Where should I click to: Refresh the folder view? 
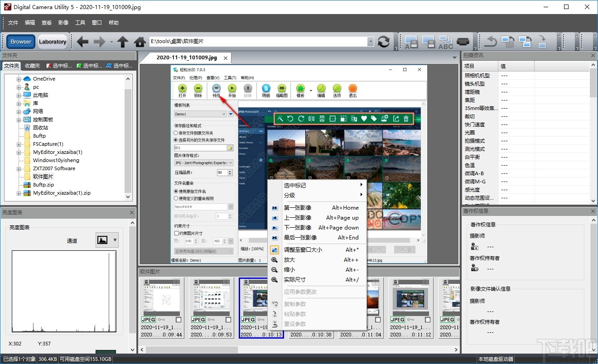pyautogui.click(x=384, y=42)
